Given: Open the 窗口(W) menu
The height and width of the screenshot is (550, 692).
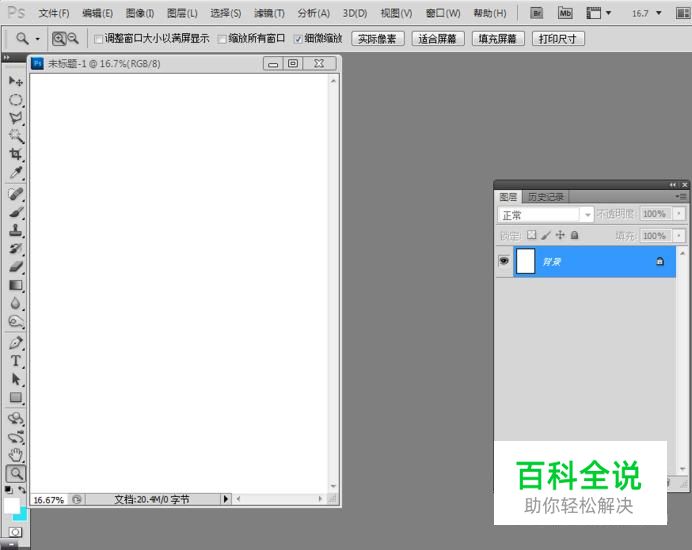Looking at the screenshot, I should (443, 13).
